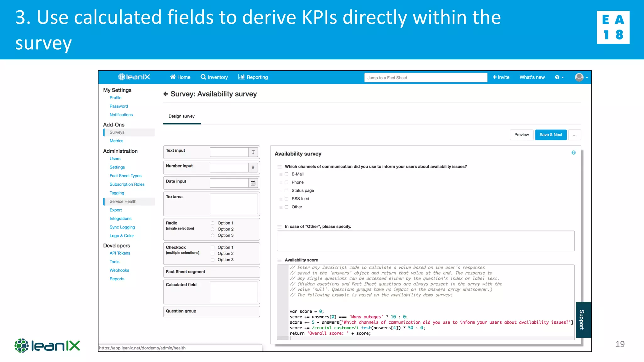Open Metrics under Add-Ons
This screenshot has height=362, width=644.
pyautogui.click(x=116, y=141)
